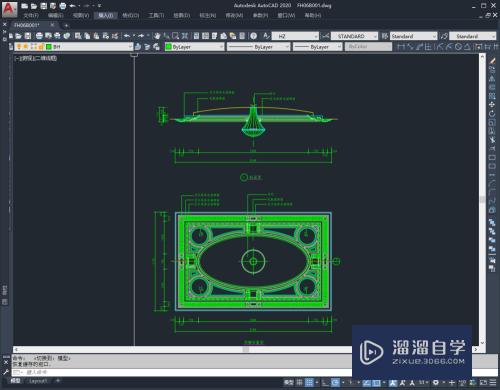This screenshot has width=500, height=390.
Task: Toggle the MODEL space status bar button
Action: pos(289,382)
